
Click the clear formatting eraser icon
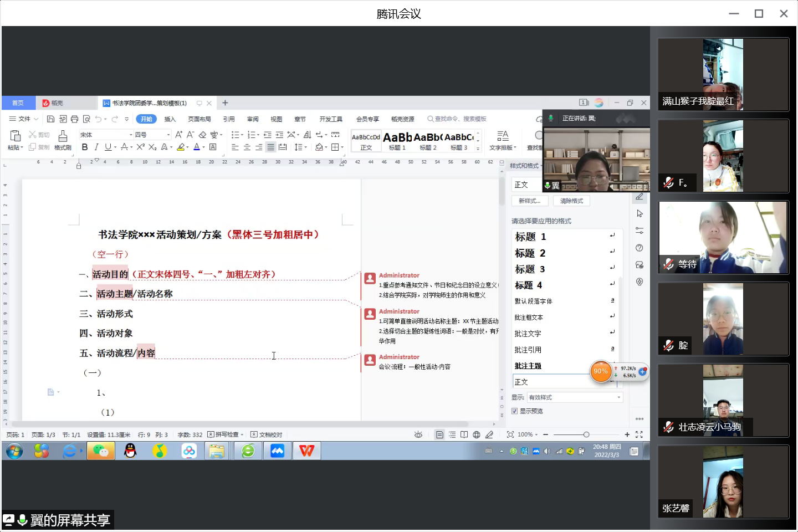click(x=202, y=135)
